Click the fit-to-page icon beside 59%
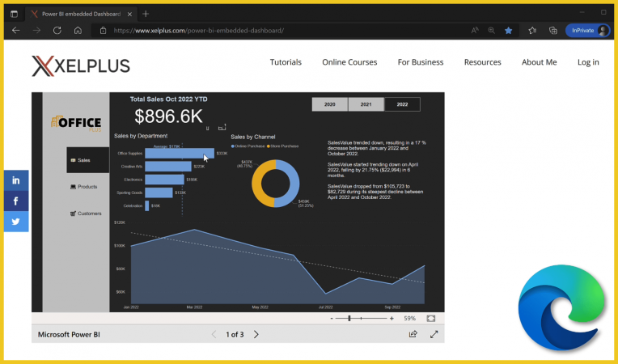The width and height of the screenshot is (618, 364). pyautogui.click(x=431, y=319)
